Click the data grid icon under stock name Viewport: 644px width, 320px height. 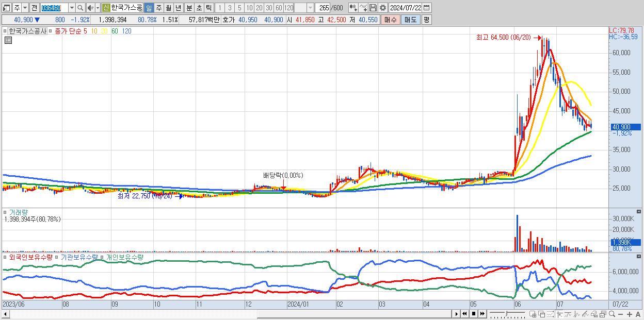(x=8, y=40)
